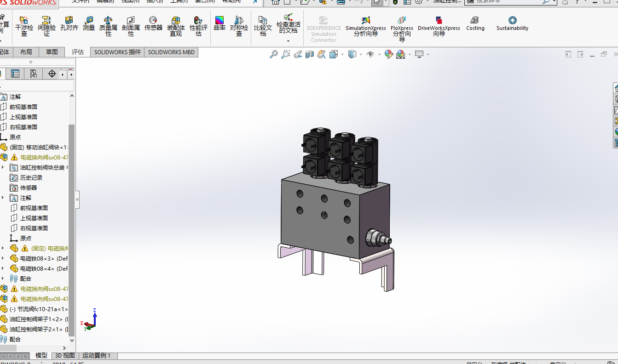Click the feature tree vertical scrollbar
The width and height of the screenshot is (618, 364).
(71, 230)
